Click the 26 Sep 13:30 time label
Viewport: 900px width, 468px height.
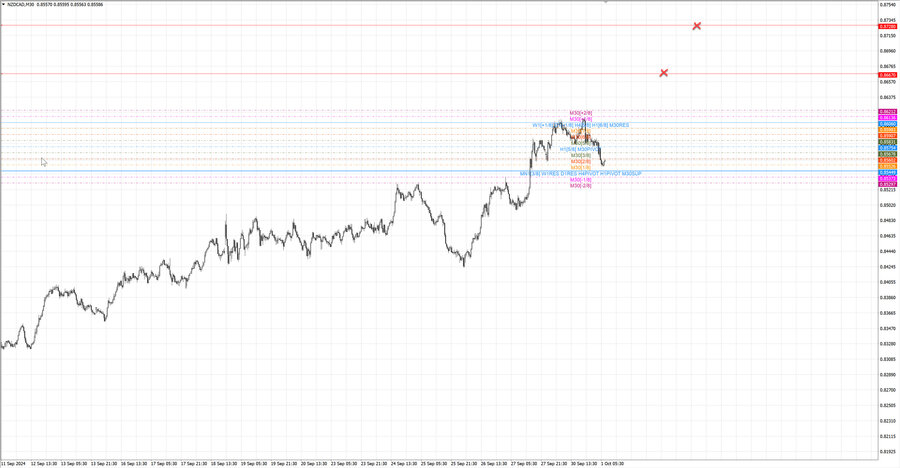494,463
